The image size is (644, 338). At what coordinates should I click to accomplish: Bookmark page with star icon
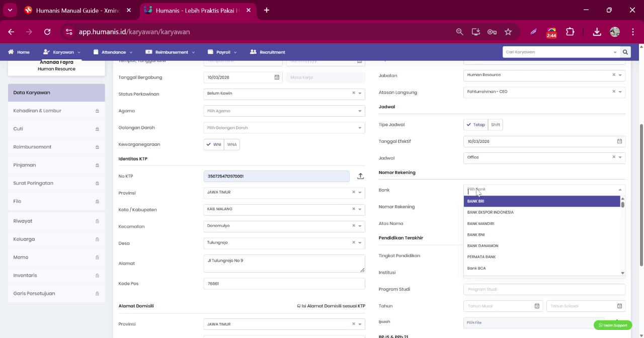pyautogui.click(x=508, y=32)
